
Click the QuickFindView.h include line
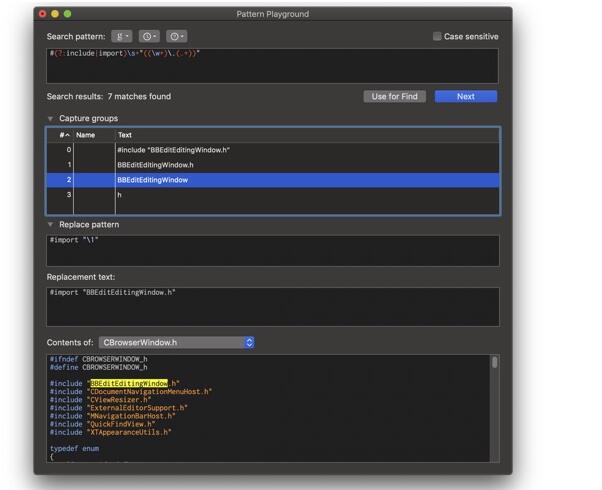[x=103, y=424]
